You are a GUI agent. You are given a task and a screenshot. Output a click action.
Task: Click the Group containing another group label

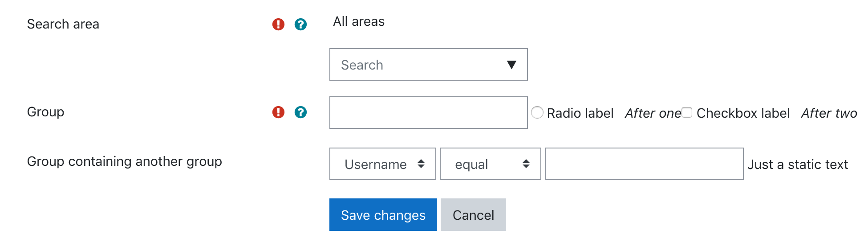tap(124, 161)
